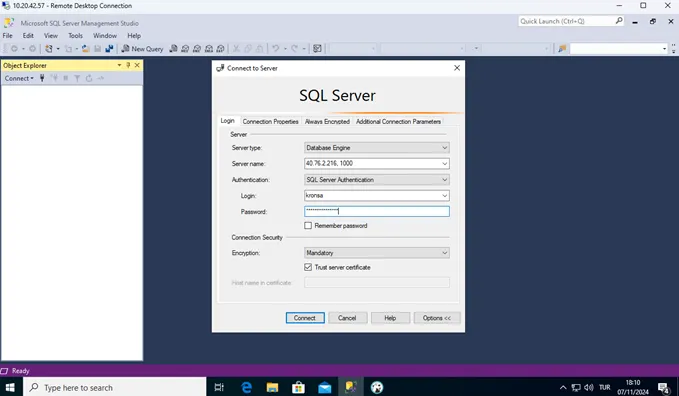The height and width of the screenshot is (396, 679).
Task: Open the find combo box dropdown in toolbar
Action: click(x=664, y=49)
